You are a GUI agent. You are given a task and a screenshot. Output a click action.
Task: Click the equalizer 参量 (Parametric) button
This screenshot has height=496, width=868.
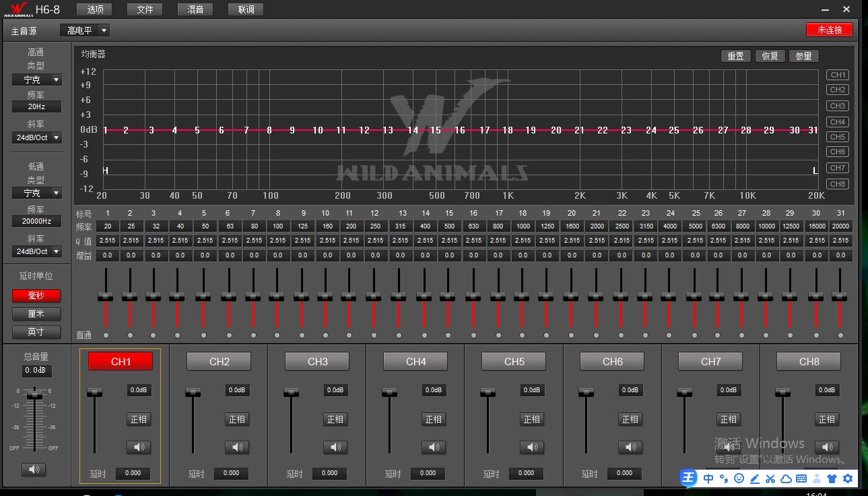(804, 56)
